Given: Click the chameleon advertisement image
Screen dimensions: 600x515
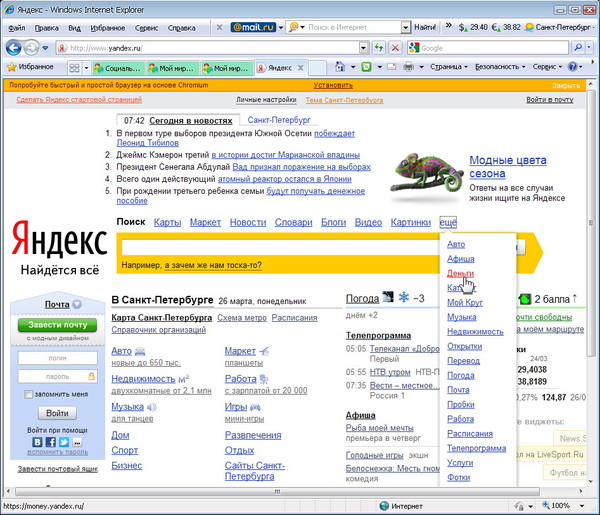Looking at the screenshot, I should (x=426, y=174).
